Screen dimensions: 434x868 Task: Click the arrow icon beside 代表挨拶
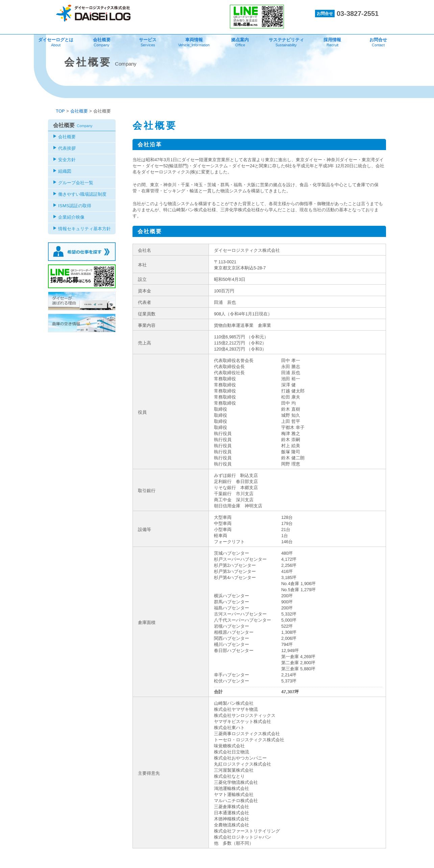[x=55, y=148]
